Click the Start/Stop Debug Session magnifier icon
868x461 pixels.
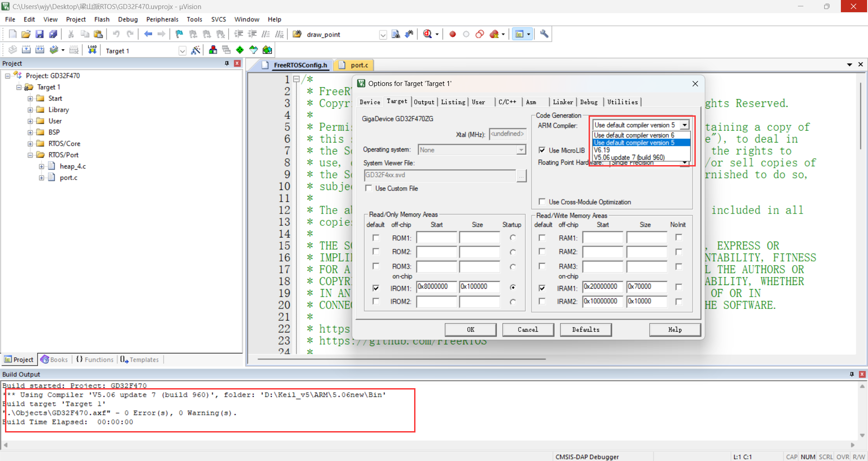click(427, 34)
